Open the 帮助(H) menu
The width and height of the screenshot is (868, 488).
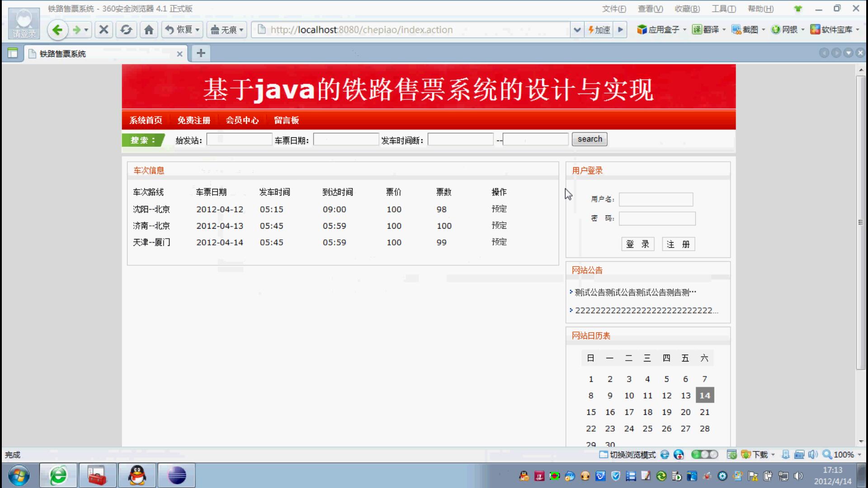[x=760, y=9]
